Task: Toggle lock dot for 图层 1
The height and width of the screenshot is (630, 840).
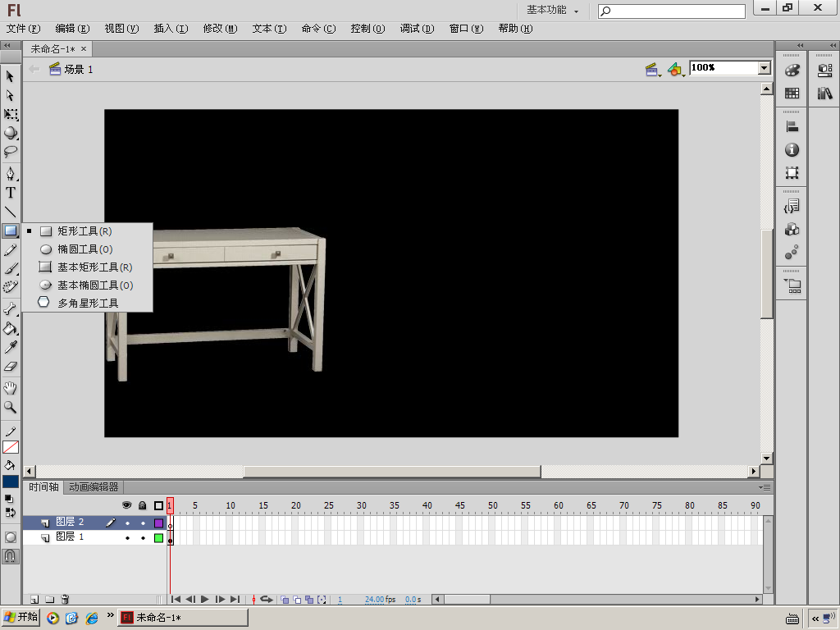Action: pyautogui.click(x=143, y=538)
